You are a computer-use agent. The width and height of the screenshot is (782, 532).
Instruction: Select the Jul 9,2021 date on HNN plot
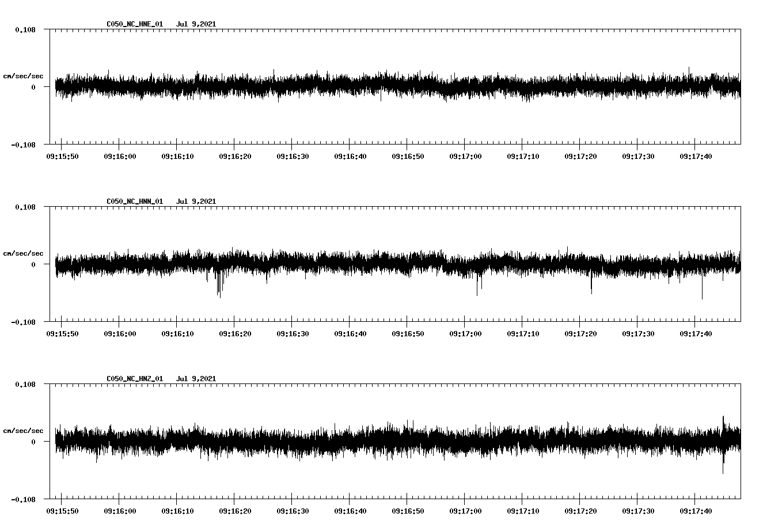pyautogui.click(x=196, y=202)
